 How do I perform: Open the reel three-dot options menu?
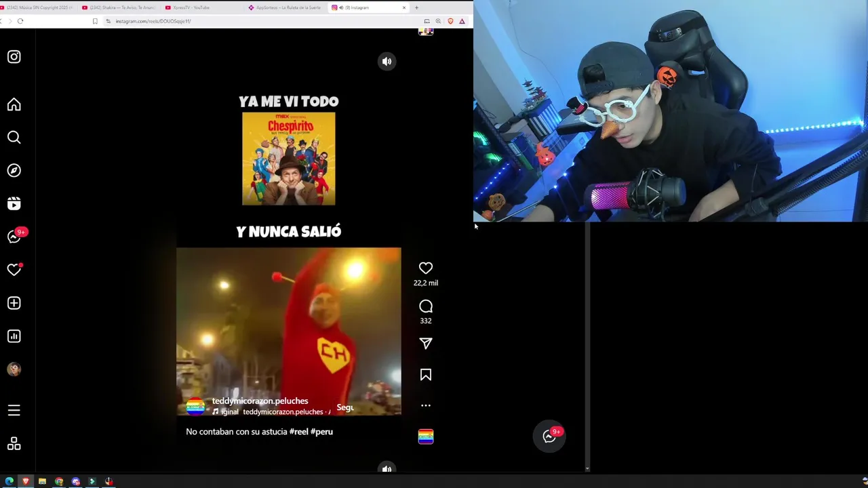[x=426, y=405]
